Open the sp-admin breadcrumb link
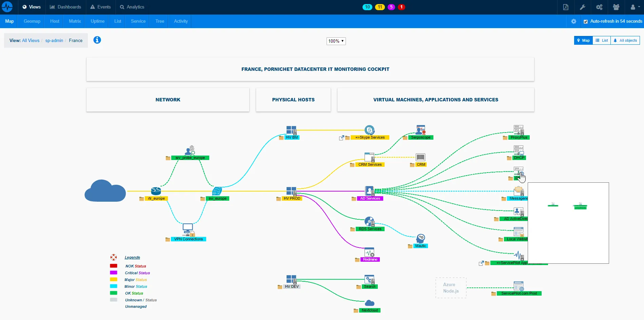Image resolution: width=644 pixels, height=320 pixels. click(x=54, y=40)
